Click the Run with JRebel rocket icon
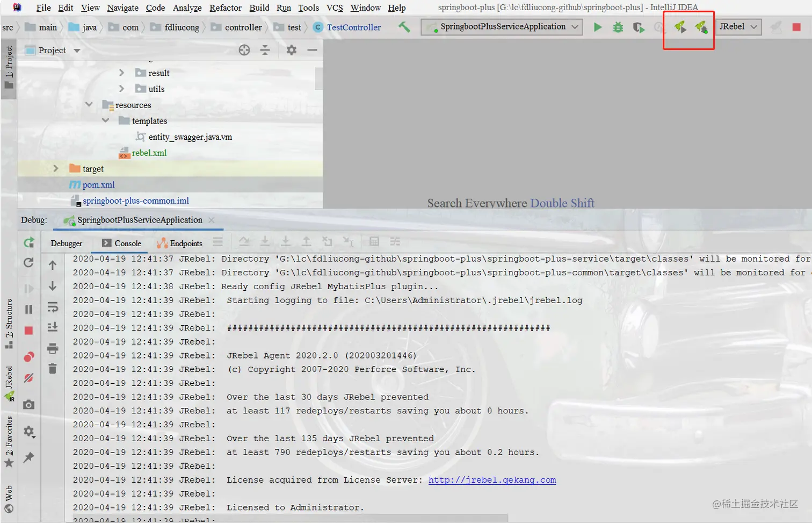The height and width of the screenshot is (523, 812). click(680, 26)
